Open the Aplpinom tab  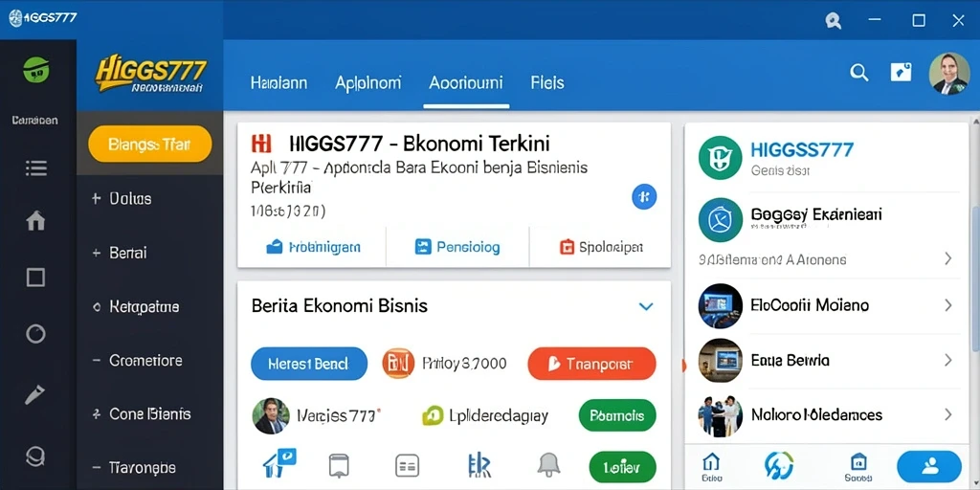[x=368, y=82]
